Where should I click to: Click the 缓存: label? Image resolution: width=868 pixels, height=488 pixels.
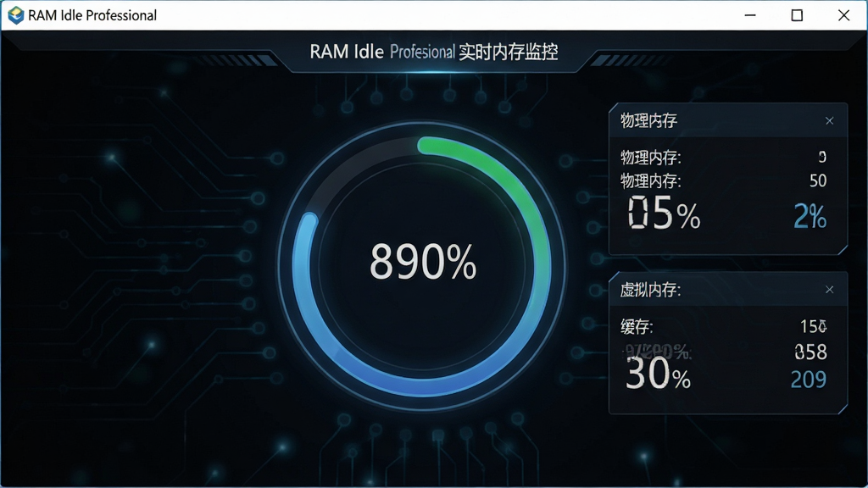(x=637, y=327)
